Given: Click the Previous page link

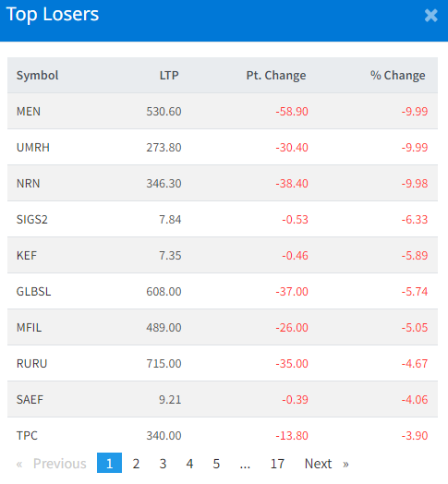Looking at the screenshot, I should coord(51,464).
